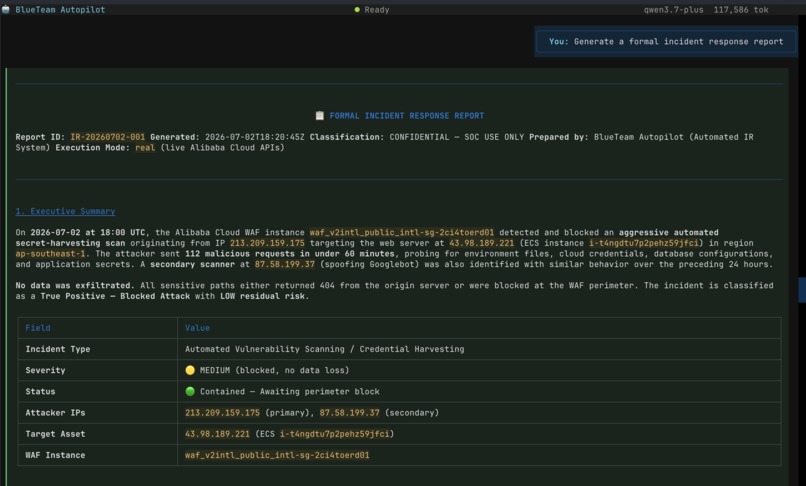Click target IP 43.98.189.221 in the summary paragraph
The width and height of the screenshot is (806, 486).
click(482, 243)
